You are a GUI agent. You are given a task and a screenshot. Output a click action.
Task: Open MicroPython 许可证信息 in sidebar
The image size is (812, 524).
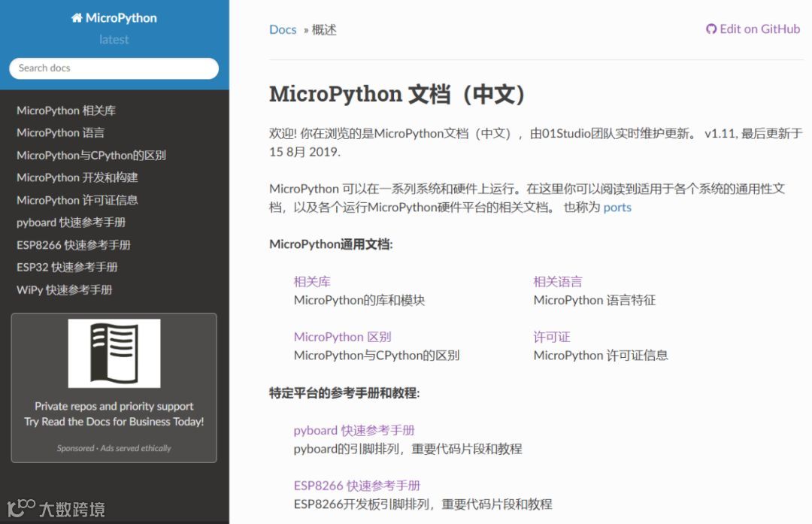tap(77, 200)
